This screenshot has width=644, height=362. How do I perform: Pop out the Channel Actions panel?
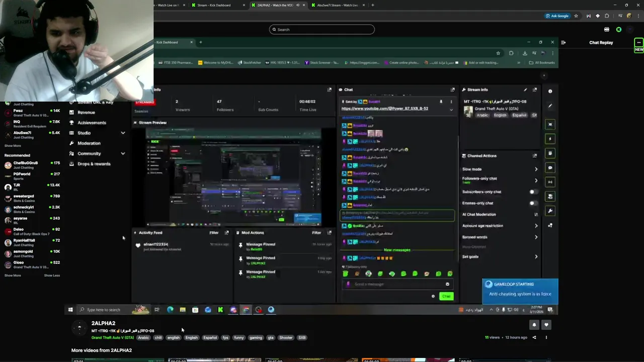pyautogui.click(x=534, y=156)
